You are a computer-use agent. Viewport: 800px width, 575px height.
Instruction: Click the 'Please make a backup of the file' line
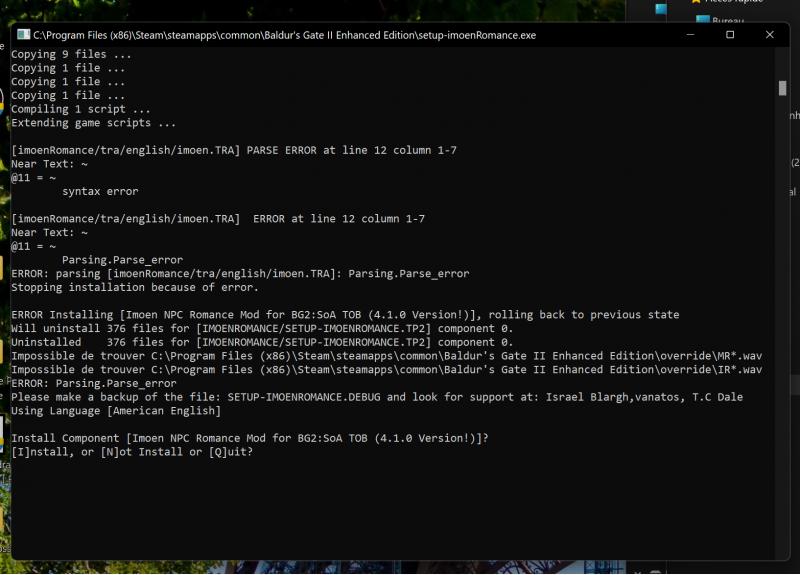[377, 397]
